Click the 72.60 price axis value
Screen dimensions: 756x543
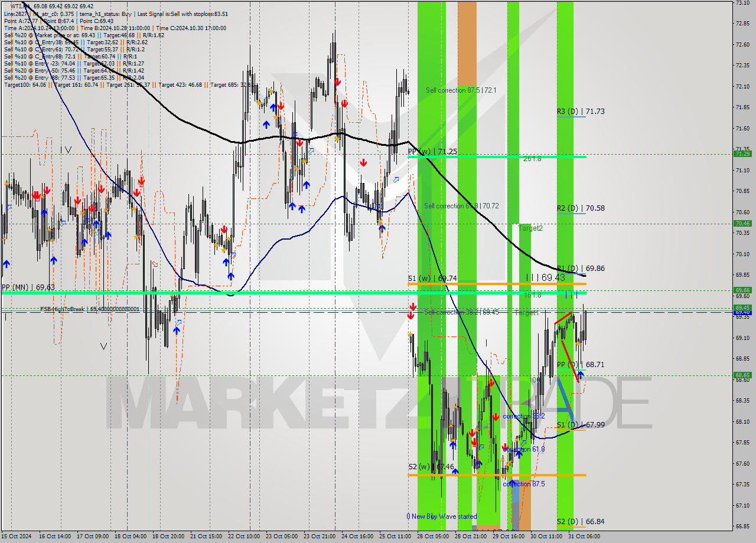[742, 44]
